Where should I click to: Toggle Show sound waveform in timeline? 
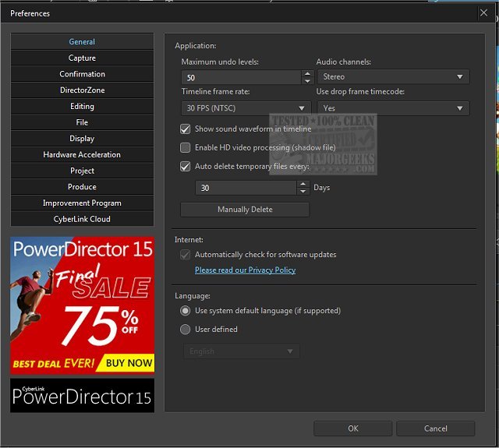click(186, 129)
